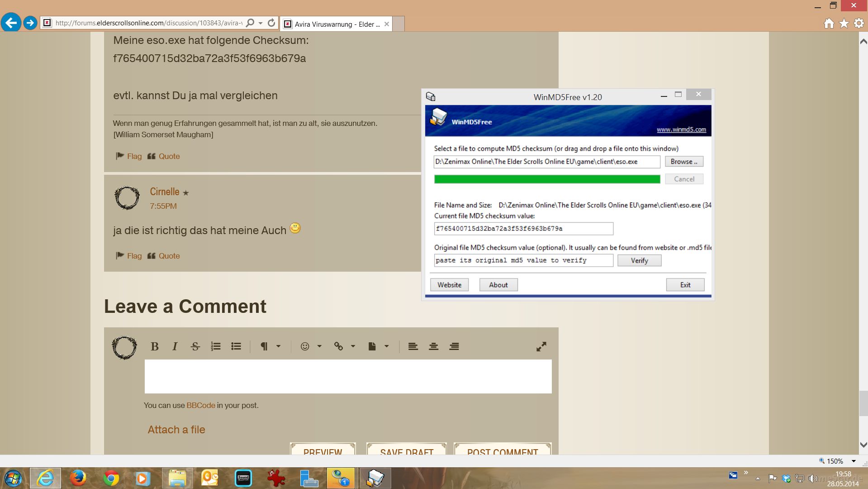The height and width of the screenshot is (489, 868).
Task: Open the paragraph format pilcrow icon
Action: [x=264, y=346]
